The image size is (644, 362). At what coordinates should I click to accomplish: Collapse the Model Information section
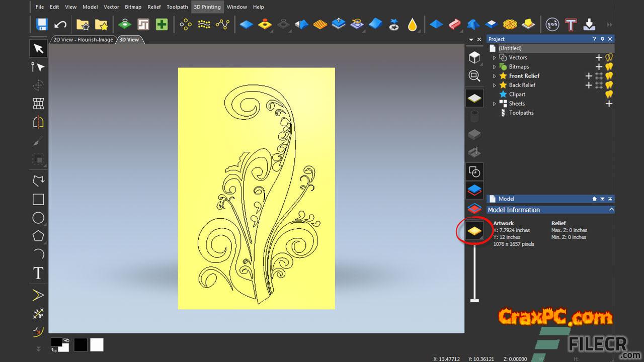click(611, 210)
